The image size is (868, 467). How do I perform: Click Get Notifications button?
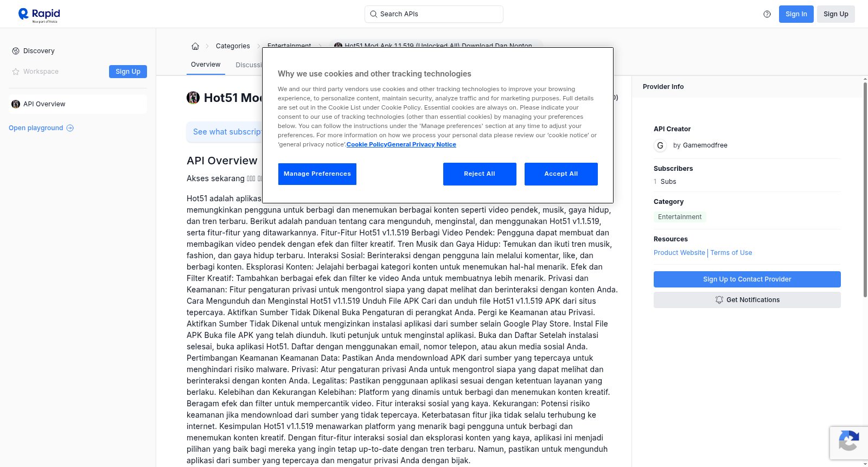coord(747,300)
